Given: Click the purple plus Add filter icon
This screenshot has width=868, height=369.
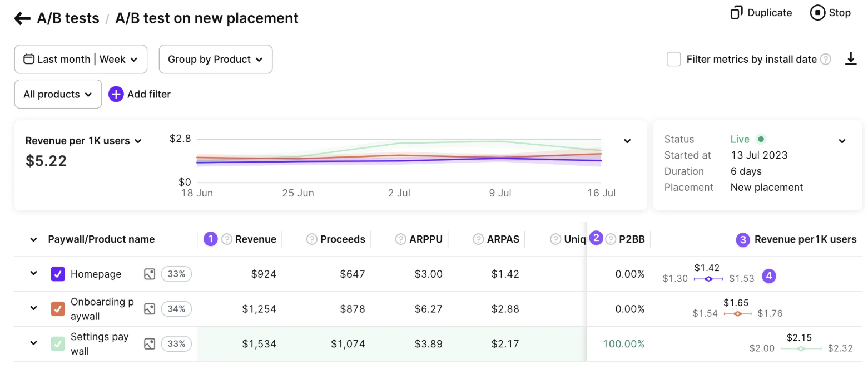Looking at the screenshot, I should point(116,94).
